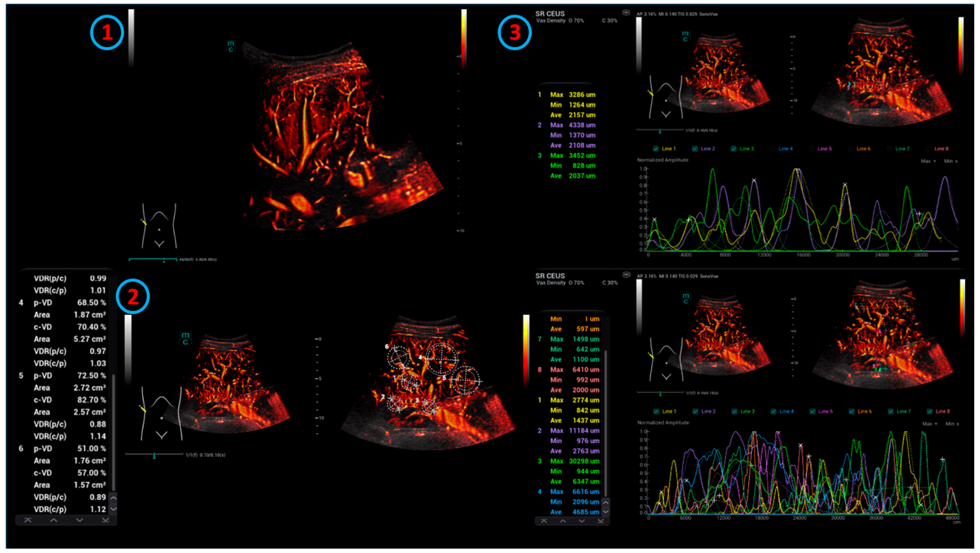The image size is (980, 553).
Task: Click the mc probe orientation marker in panel 1
Action: point(231,46)
